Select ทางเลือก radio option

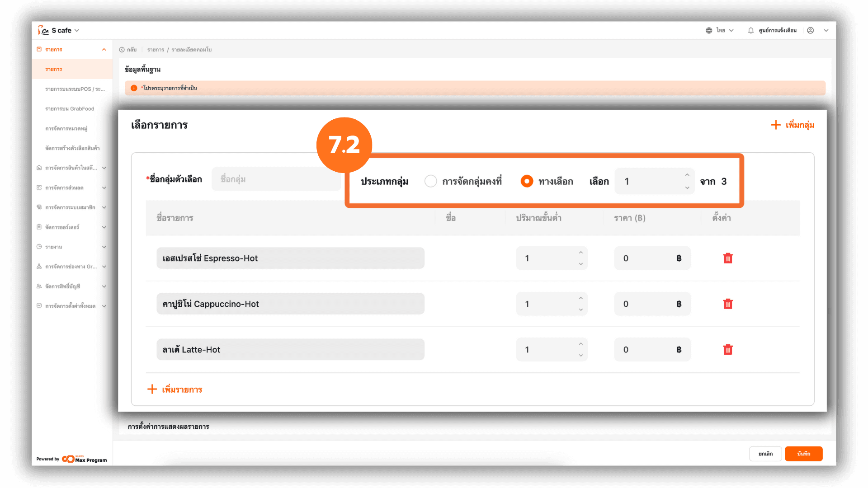pyautogui.click(x=527, y=181)
